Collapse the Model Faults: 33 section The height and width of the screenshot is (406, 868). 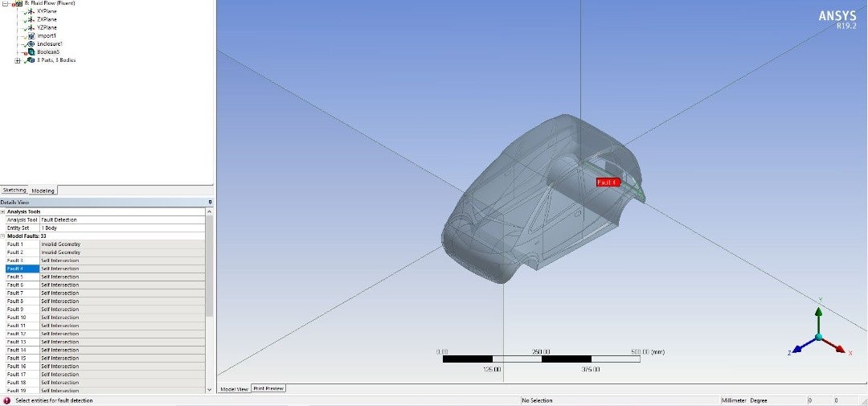pos(2,236)
